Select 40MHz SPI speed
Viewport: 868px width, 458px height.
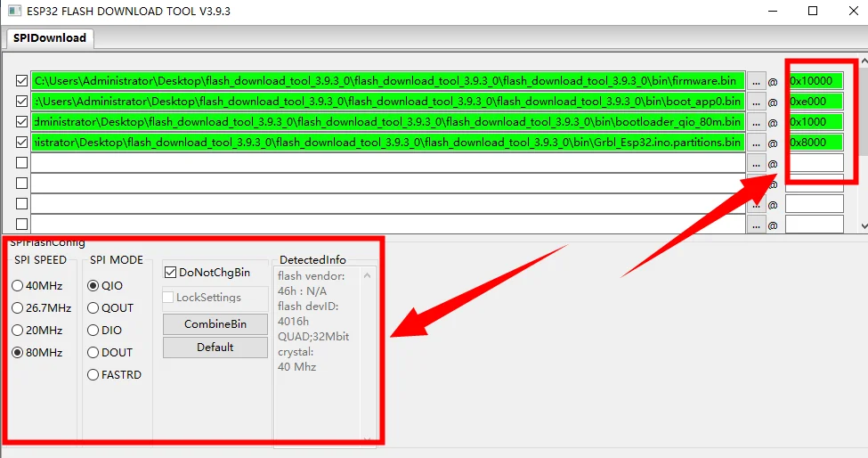click(x=37, y=286)
